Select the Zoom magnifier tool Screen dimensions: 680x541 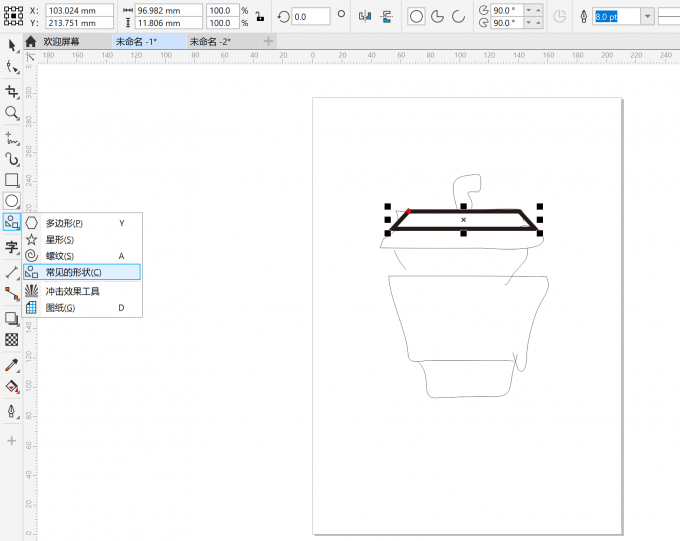coord(12,113)
